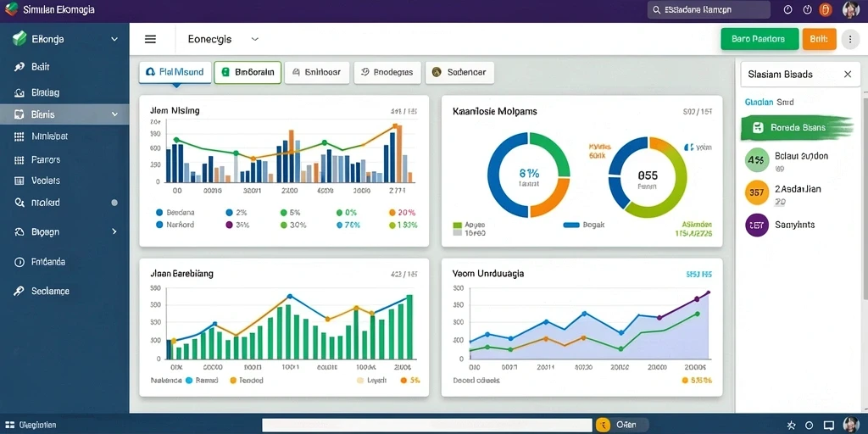Click the Windows start icon in taskbar
The width and height of the screenshot is (868, 434).
[x=9, y=426]
